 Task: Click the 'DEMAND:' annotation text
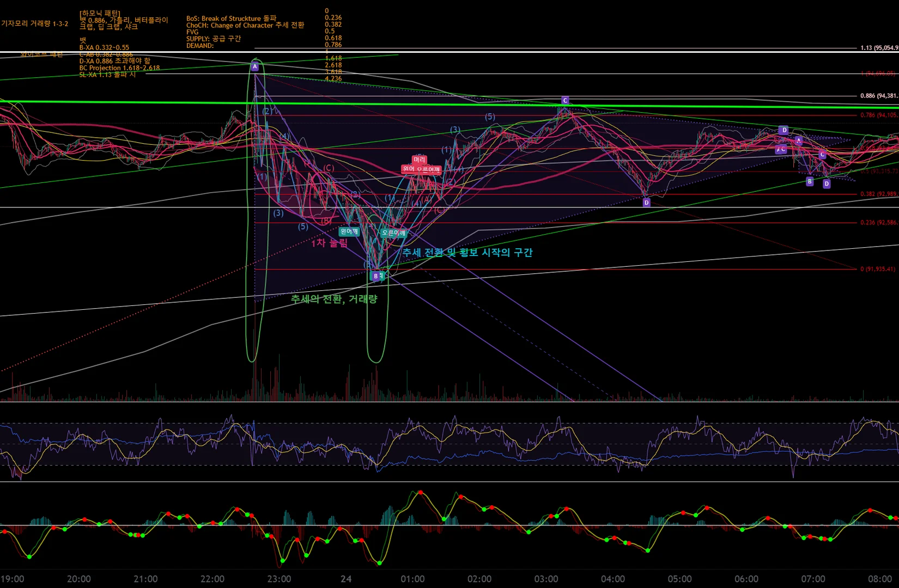click(x=200, y=45)
